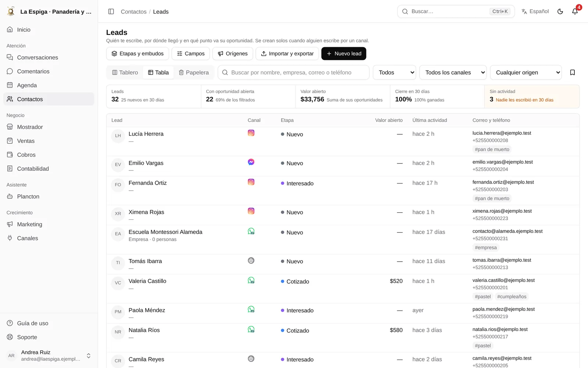The image size is (588, 368).
Task: Open Mostrador in the sidebar
Action: click(49, 127)
